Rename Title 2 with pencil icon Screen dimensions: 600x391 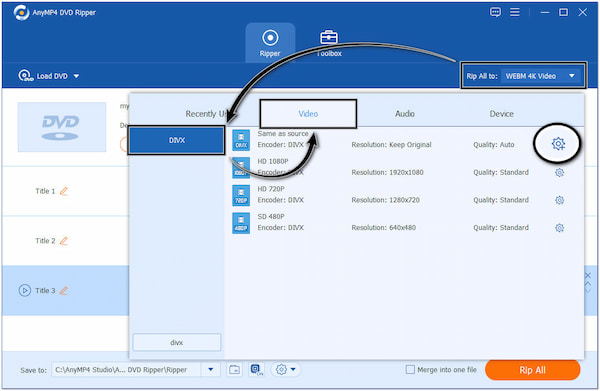tap(64, 241)
